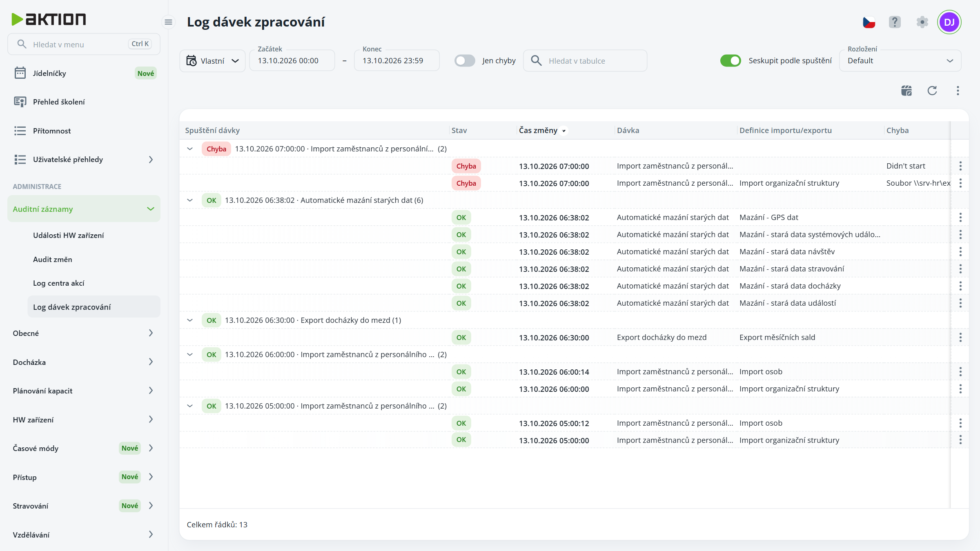This screenshot has height=551, width=980.
Task: Click the Konec date field
Action: click(396, 61)
